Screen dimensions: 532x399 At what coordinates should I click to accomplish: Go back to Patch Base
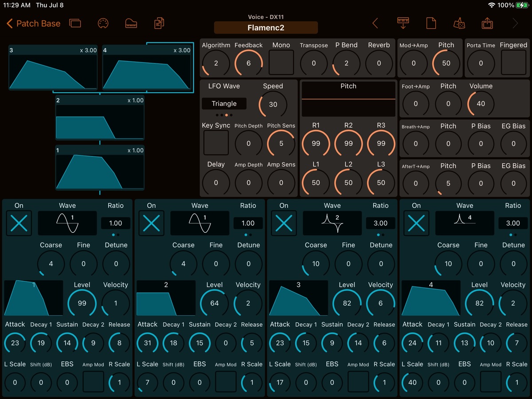(33, 23)
